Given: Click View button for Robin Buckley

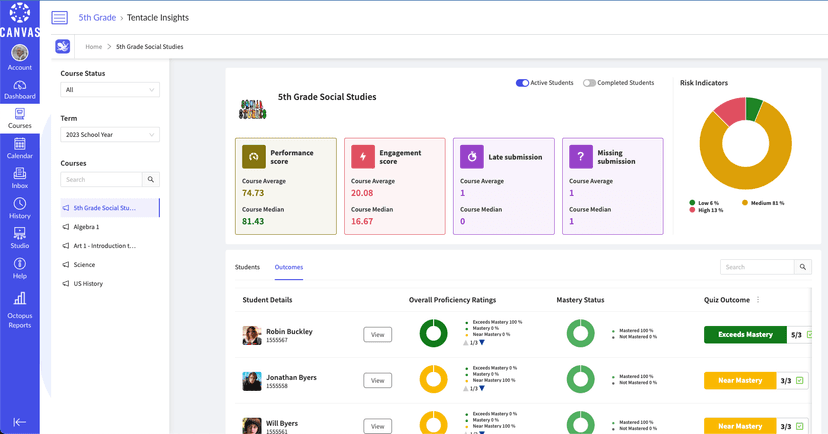Looking at the screenshot, I should click(378, 335).
